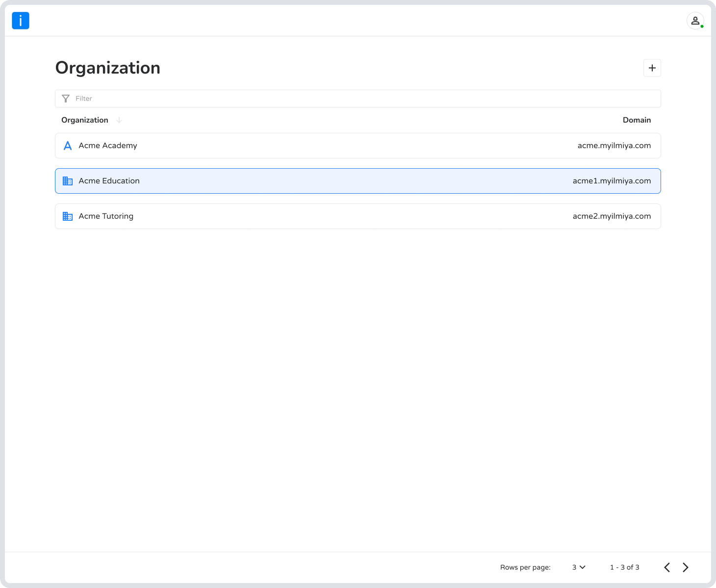Sort by the Organization column header
This screenshot has height=588, width=716.
(x=85, y=120)
